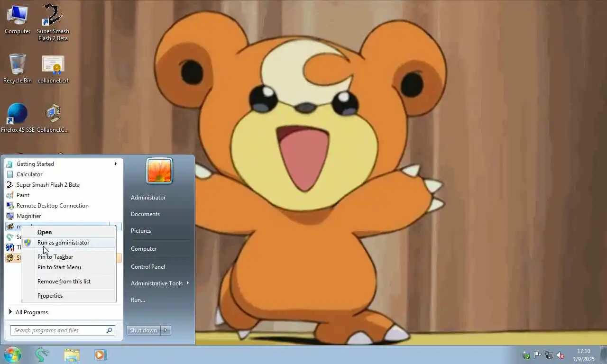The height and width of the screenshot is (364, 607).
Task: Open the Run... dialog
Action: [138, 300]
